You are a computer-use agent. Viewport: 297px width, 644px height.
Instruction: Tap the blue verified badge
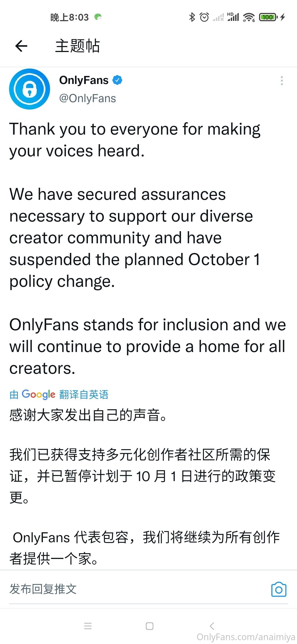click(117, 80)
